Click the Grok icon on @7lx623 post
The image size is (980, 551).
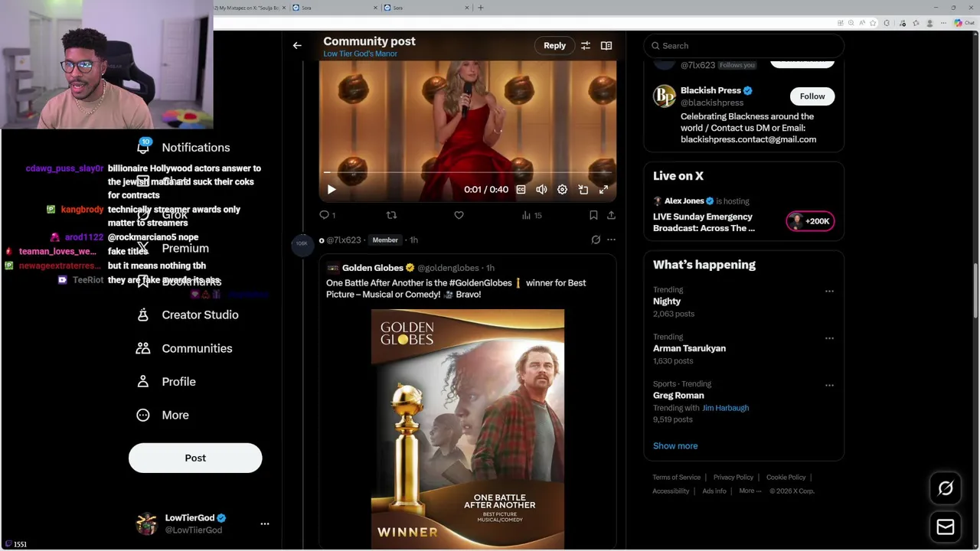click(596, 240)
